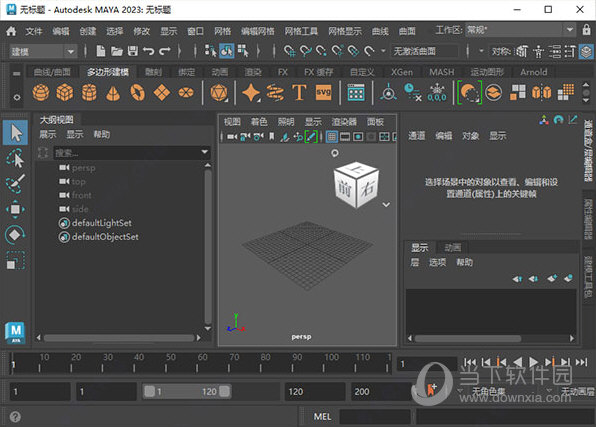Toggle resolution gate in viewport toolbar
Screen dimensions: 596x427
tap(358, 137)
